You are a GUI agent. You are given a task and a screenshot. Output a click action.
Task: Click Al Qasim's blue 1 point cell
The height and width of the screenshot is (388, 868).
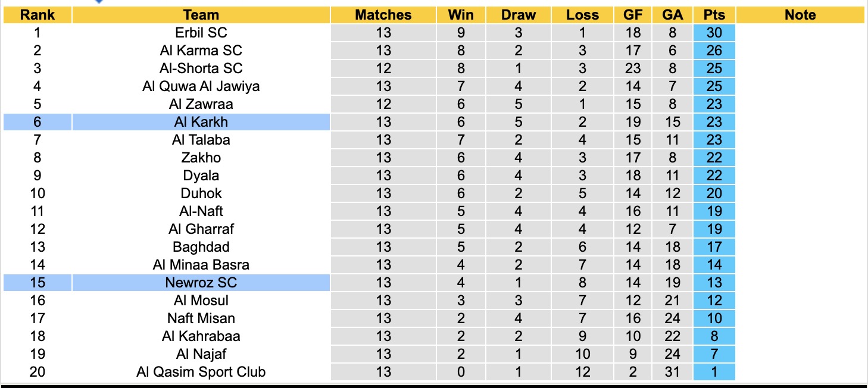[x=714, y=372]
